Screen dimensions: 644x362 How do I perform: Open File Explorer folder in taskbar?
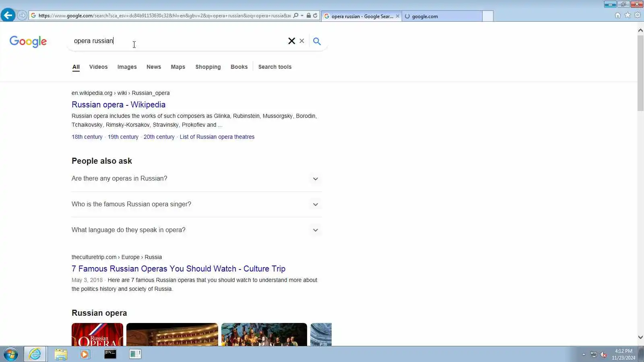pos(61,354)
